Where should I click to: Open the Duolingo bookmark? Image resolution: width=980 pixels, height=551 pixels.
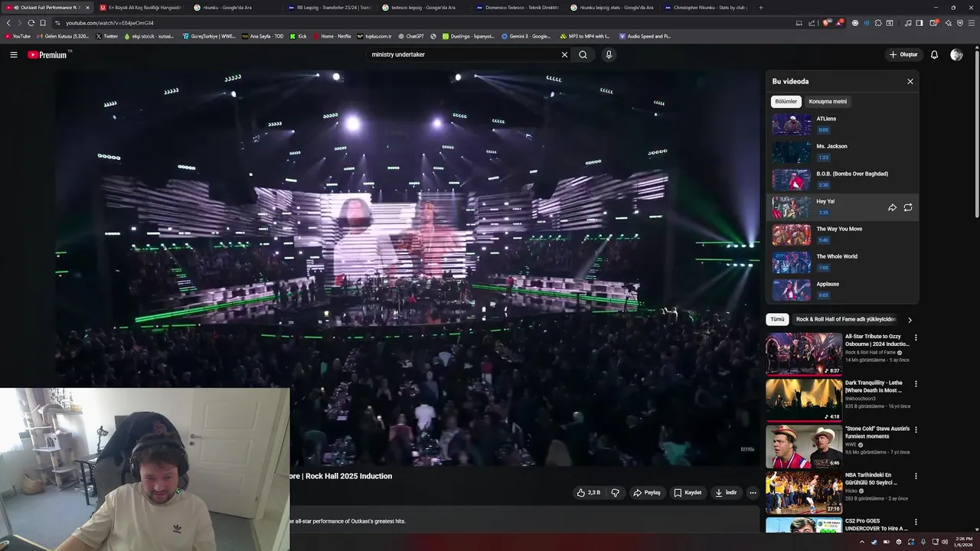(x=468, y=36)
